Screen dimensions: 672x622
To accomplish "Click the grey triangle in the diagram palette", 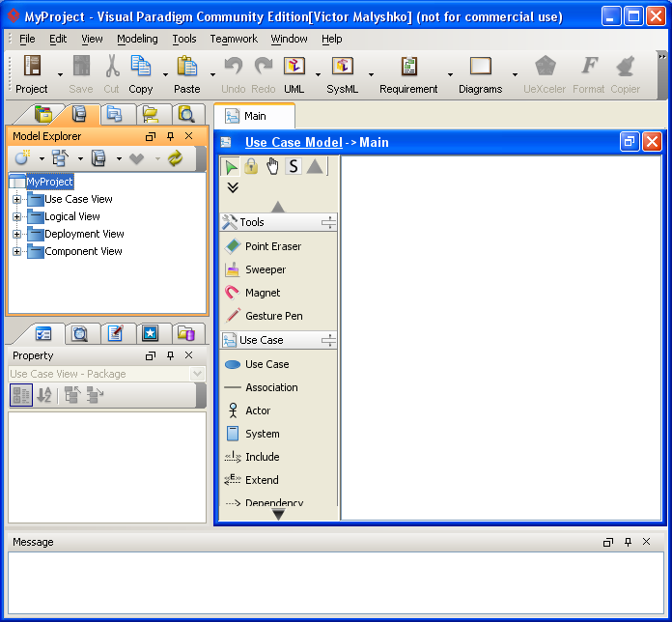I will pyautogui.click(x=315, y=166).
